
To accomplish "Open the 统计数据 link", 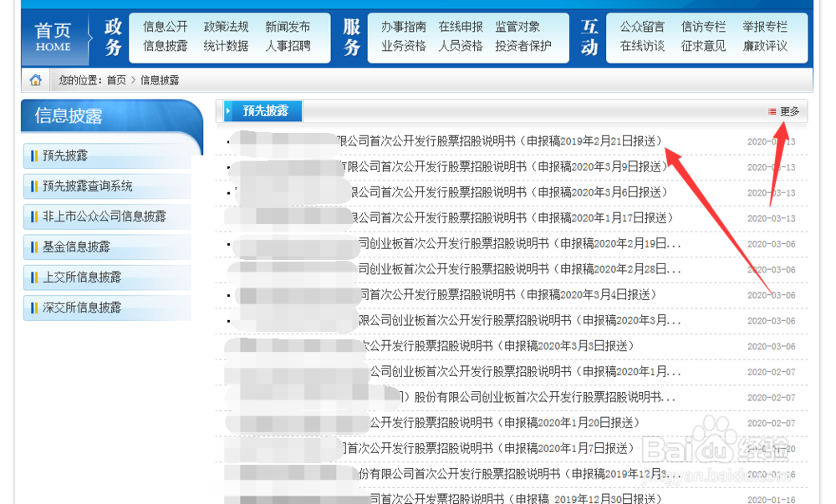I will tap(226, 46).
